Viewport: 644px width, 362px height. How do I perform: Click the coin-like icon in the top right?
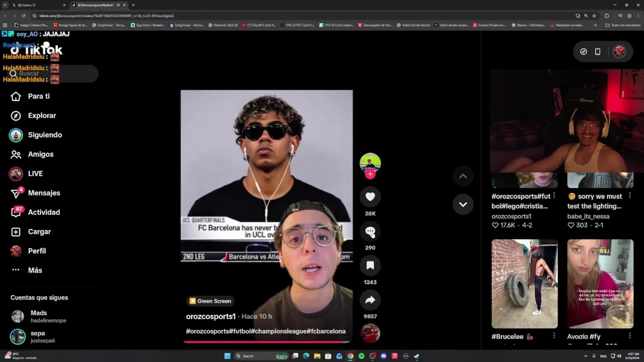(x=584, y=51)
